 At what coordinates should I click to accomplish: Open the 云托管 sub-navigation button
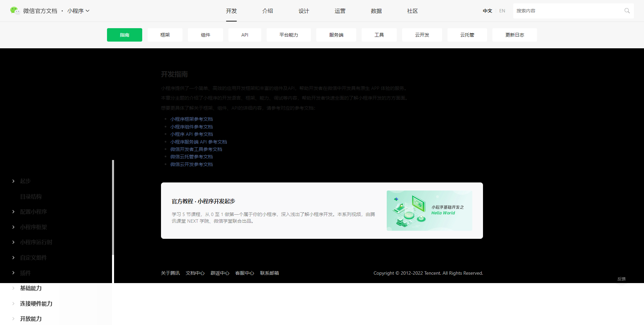[x=467, y=35]
